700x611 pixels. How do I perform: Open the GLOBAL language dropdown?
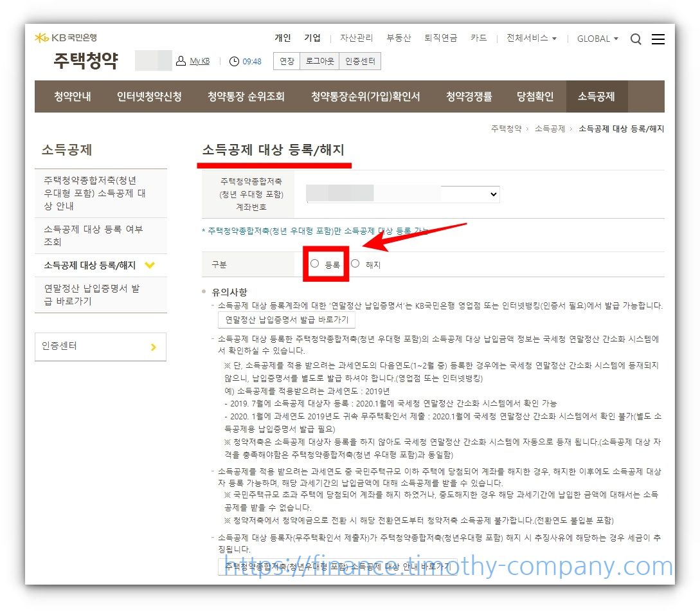(597, 39)
